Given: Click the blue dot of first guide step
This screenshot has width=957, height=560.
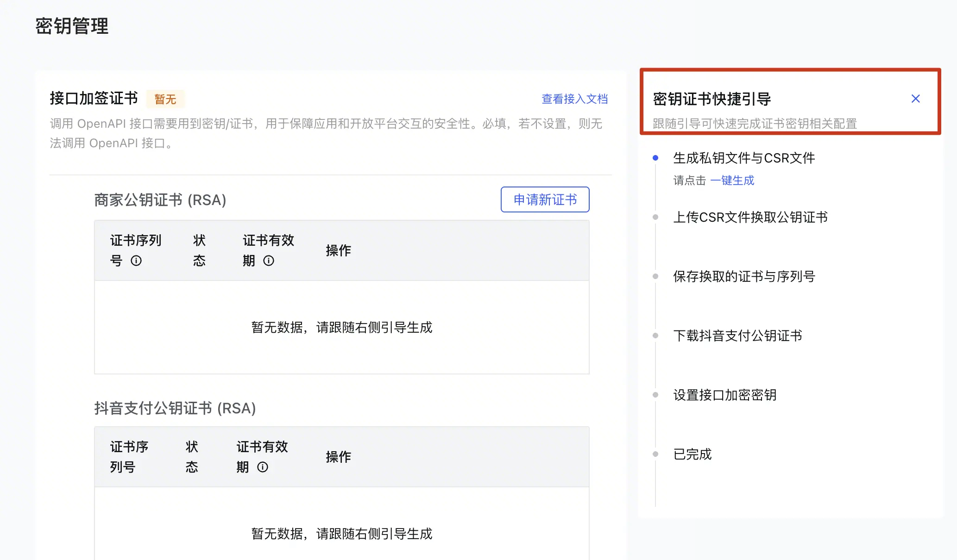Looking at the screenshot, I should 655,158.
